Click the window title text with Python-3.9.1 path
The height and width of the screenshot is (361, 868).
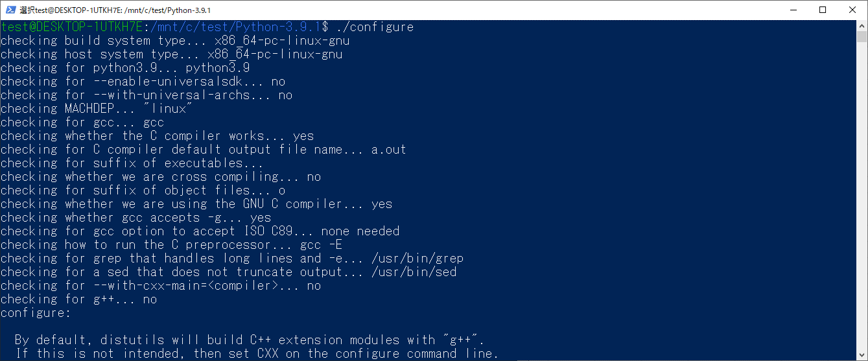[115, 10]
